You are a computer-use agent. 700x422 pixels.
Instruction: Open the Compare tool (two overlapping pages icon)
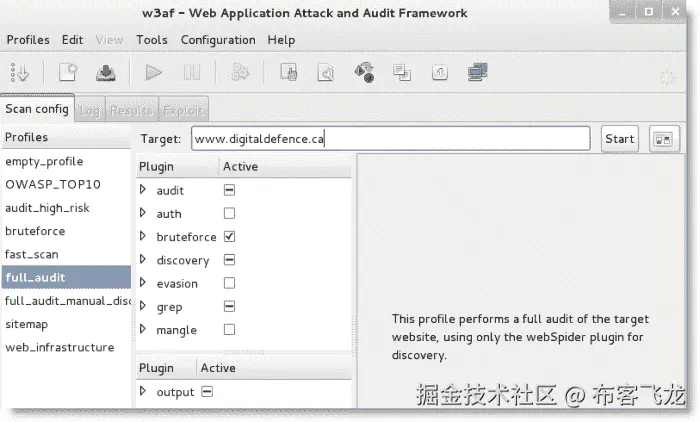[401, 72]
